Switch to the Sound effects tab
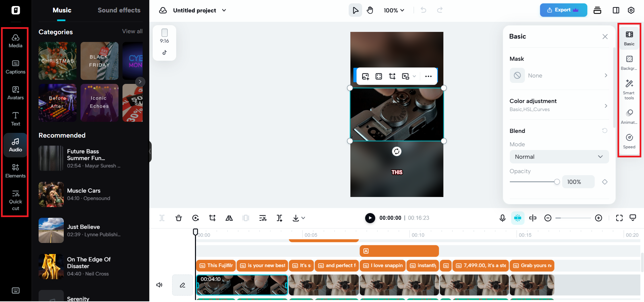This screenshot has height=302, width=644. tap(119, 10)
